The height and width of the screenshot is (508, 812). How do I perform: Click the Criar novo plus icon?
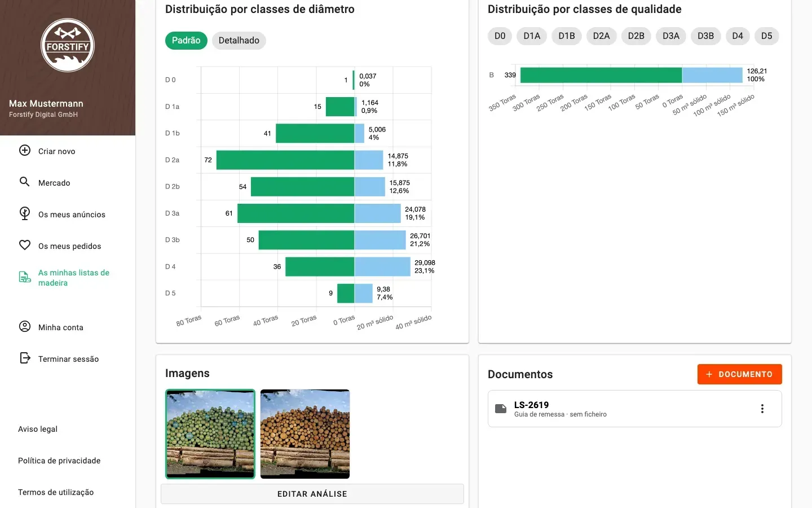tap(25, 150)
